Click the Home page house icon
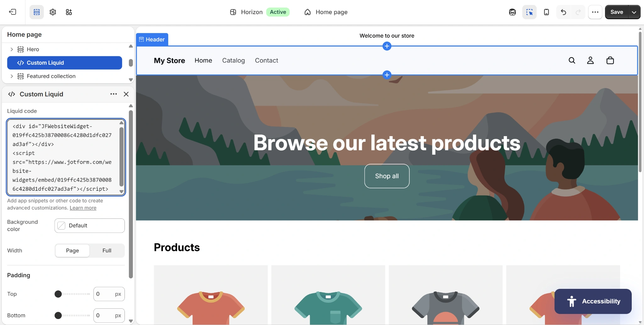Screen dimensions: 644x325 (x=308, y=12)
